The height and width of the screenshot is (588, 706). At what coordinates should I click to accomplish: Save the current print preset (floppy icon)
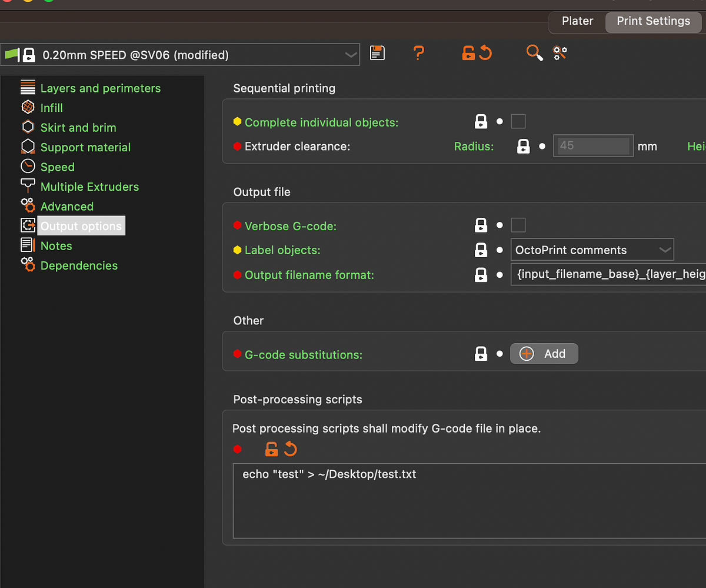377,53
